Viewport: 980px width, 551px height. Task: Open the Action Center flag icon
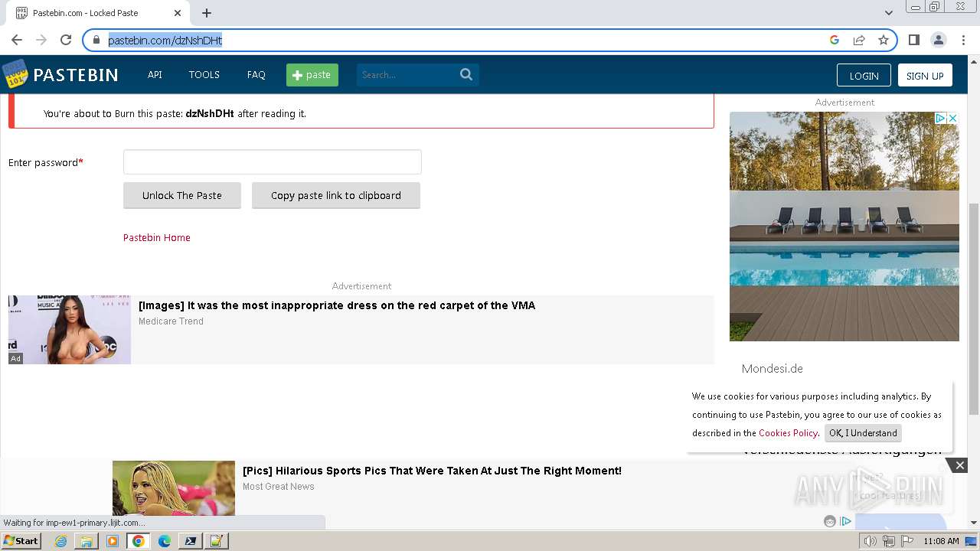(x=907, y=541)
